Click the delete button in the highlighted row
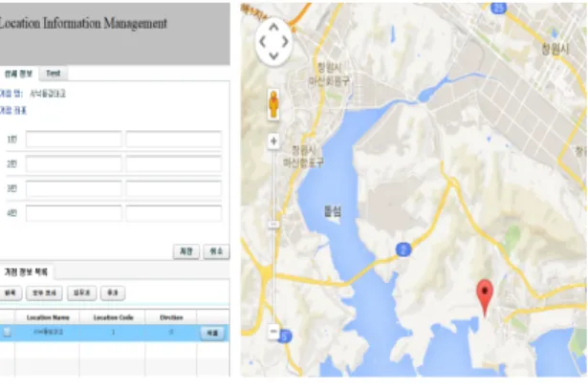Screen dimensions: 588x390 point(212,333)
